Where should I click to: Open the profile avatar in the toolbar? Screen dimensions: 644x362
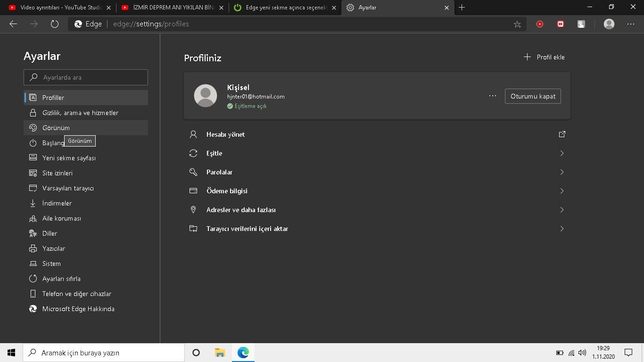click(x=609, y=24)
